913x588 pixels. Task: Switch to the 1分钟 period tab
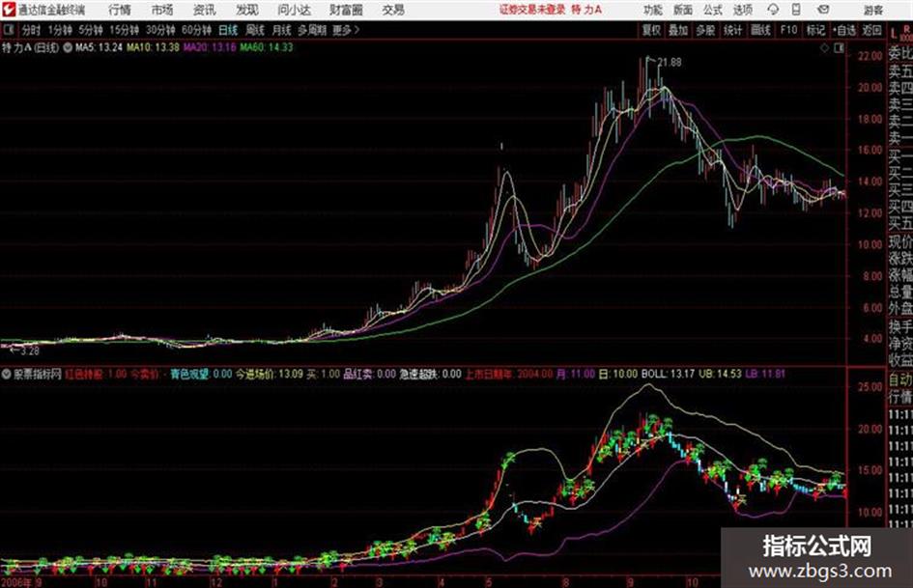pos(60,30)
